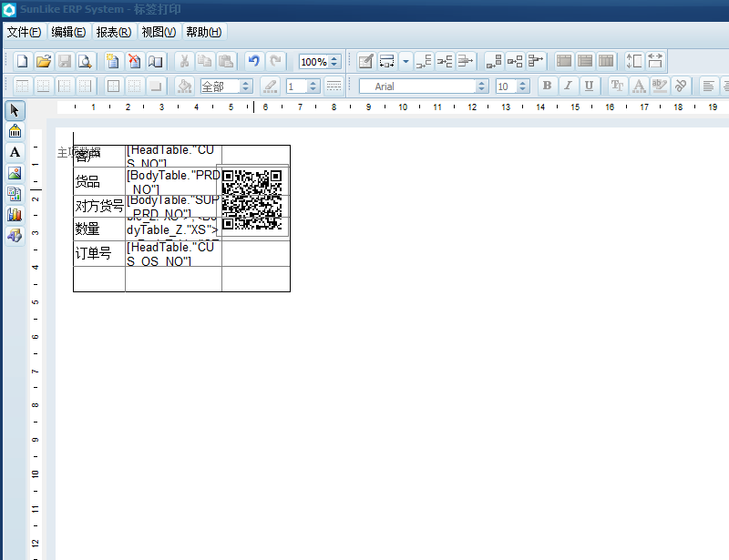
Task: Open print preview with the magnifier page icon
Action: (x=85, y=61)
